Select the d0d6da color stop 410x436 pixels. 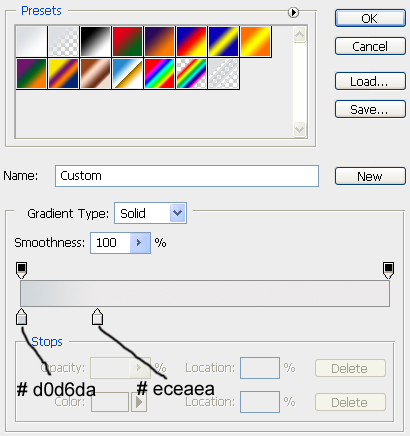pyautogui.click(x=22, y=317)
